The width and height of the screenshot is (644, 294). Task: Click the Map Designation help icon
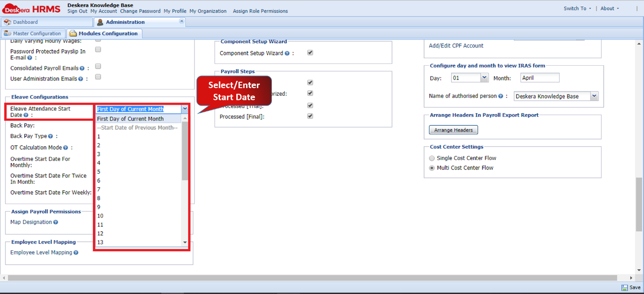tap(55, 222)
